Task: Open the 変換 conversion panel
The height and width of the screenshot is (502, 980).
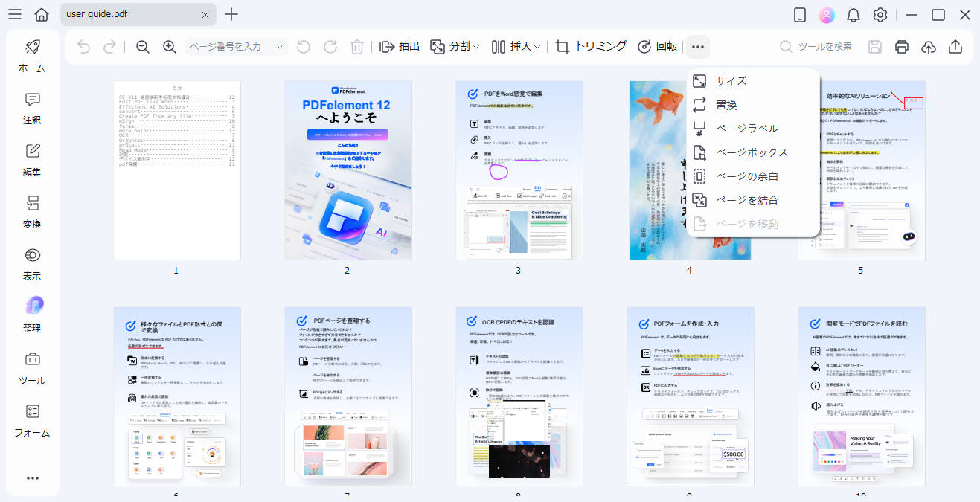Action: pos(31,212)
